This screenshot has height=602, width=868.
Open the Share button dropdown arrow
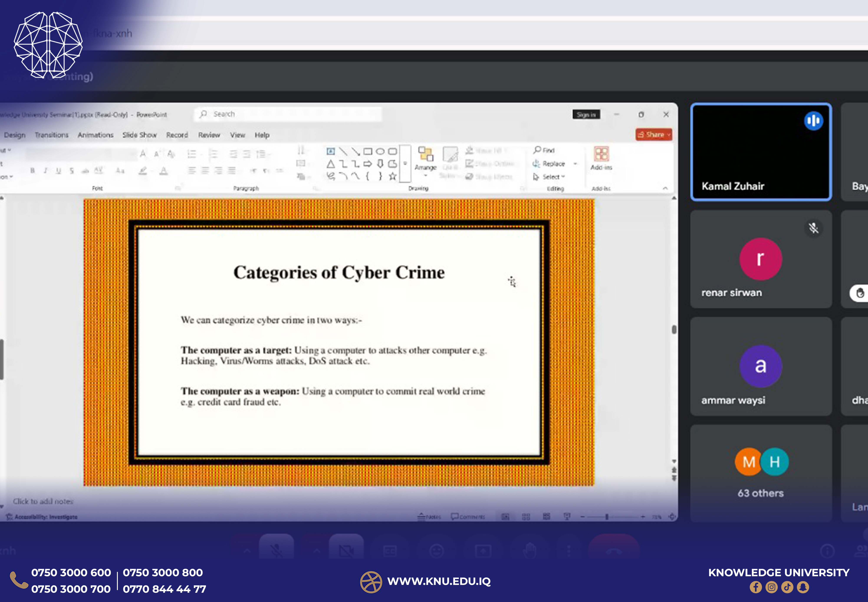coord(669,135)
